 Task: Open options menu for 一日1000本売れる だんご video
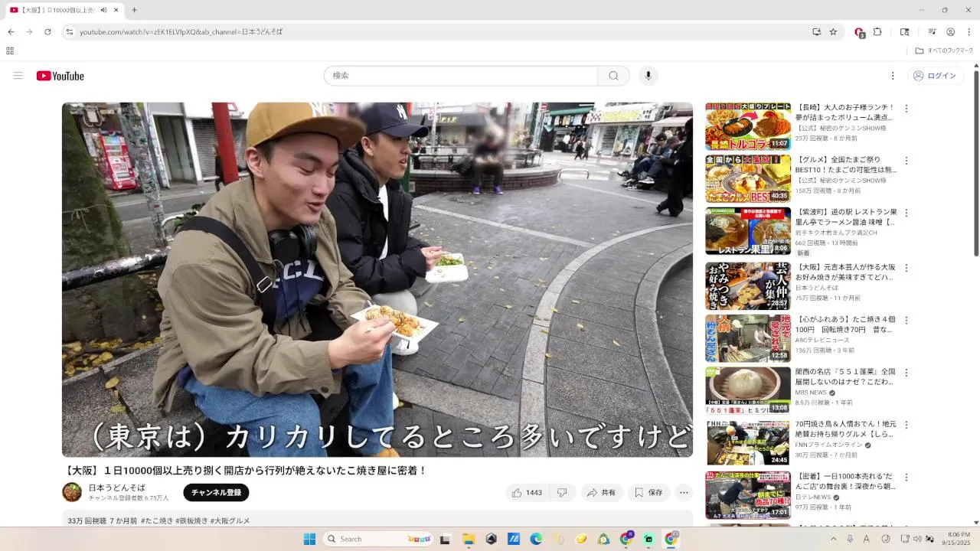[906, 476]
